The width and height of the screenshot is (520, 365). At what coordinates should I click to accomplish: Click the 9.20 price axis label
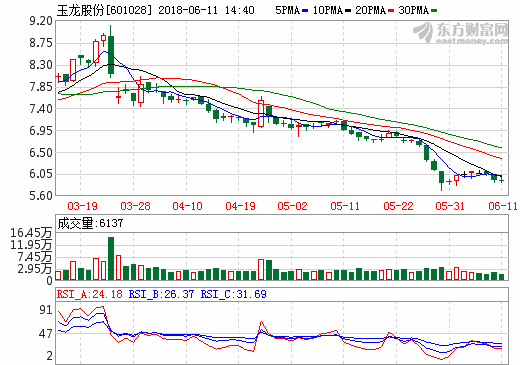pyautogui.click(x=41, y=21)
